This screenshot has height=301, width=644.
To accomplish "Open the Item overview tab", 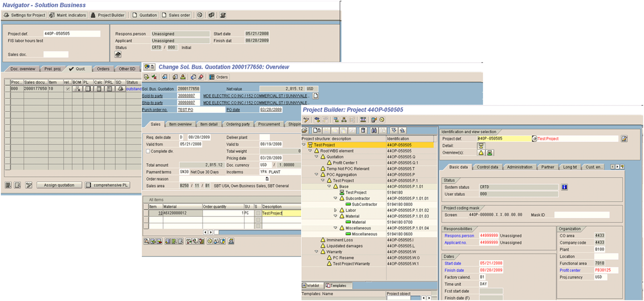I will tap(180, 124).
